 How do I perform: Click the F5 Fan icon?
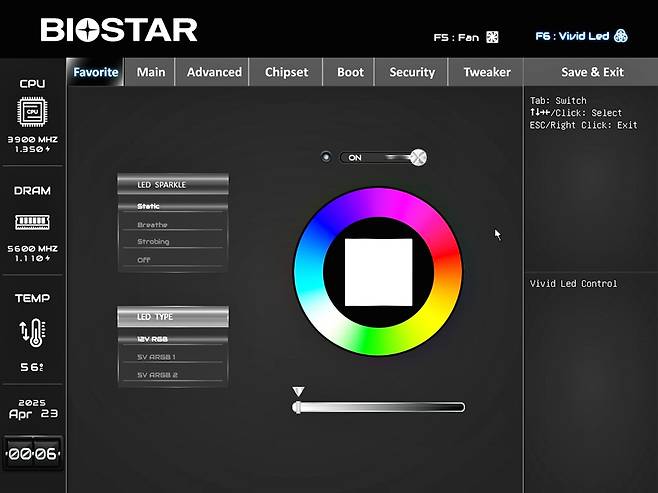point(492,37)
